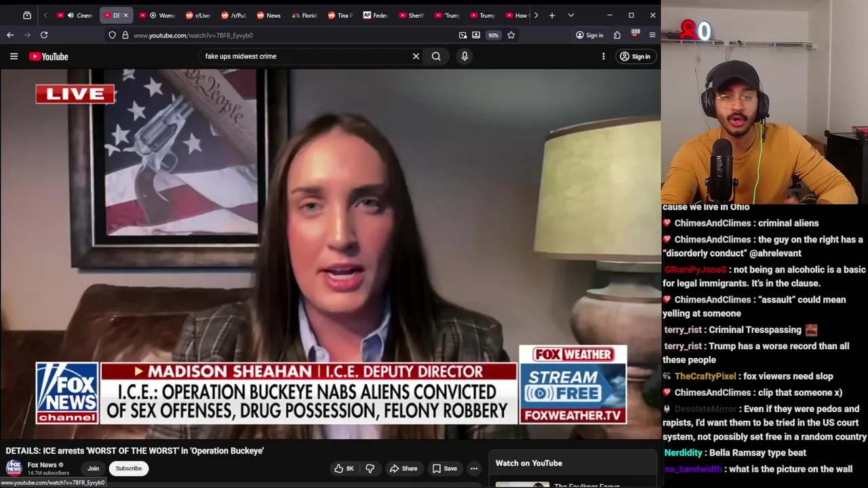Open the browser extensions puzzle icon
The image size is (868, 488).
pyautogui.click(x=617, y=35)
